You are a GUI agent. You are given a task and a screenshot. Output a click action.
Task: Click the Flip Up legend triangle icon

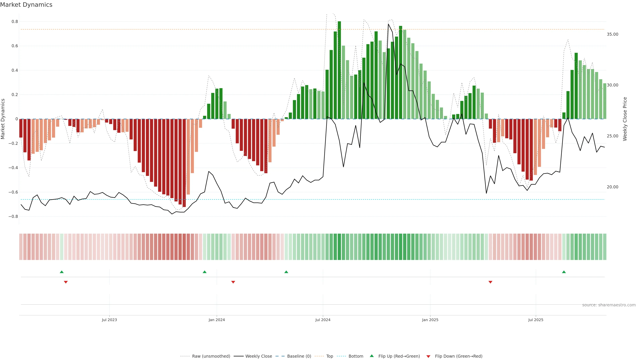click(x=372, y=356)
